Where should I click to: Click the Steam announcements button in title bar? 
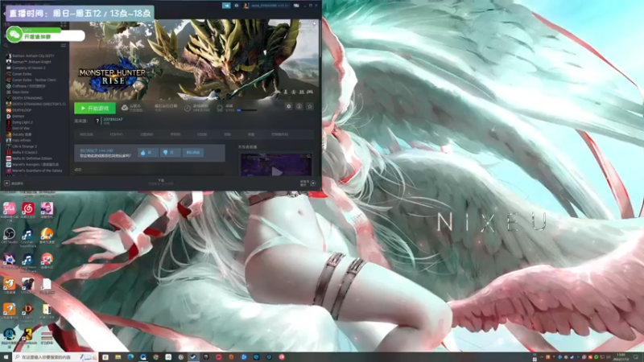(226, 6)
